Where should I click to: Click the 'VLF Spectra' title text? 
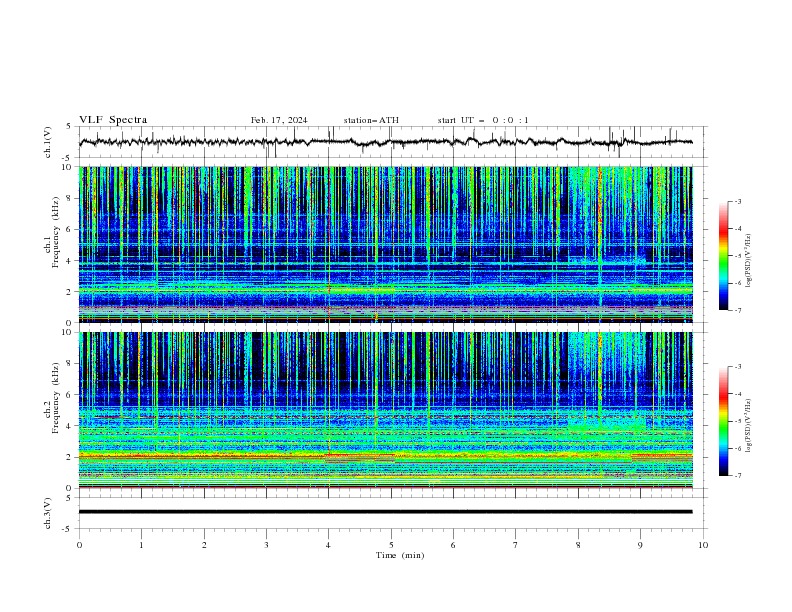tap(113, 120)
